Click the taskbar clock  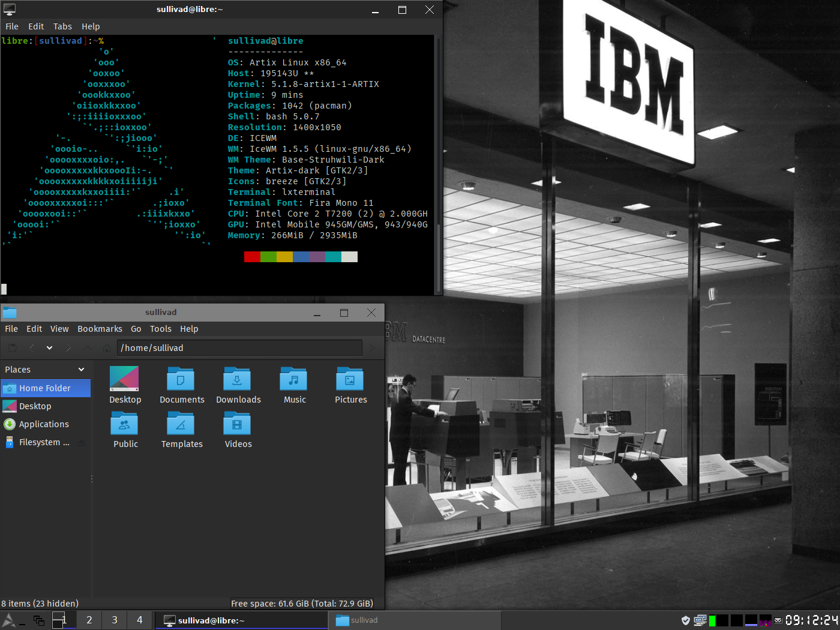pos(811,620)
